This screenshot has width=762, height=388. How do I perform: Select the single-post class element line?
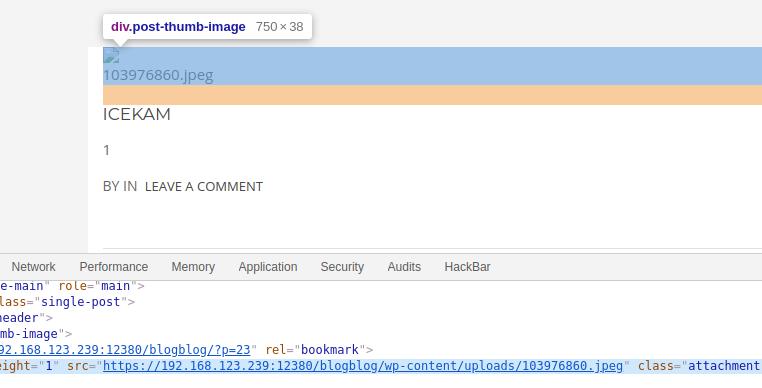tap(68, 301)
